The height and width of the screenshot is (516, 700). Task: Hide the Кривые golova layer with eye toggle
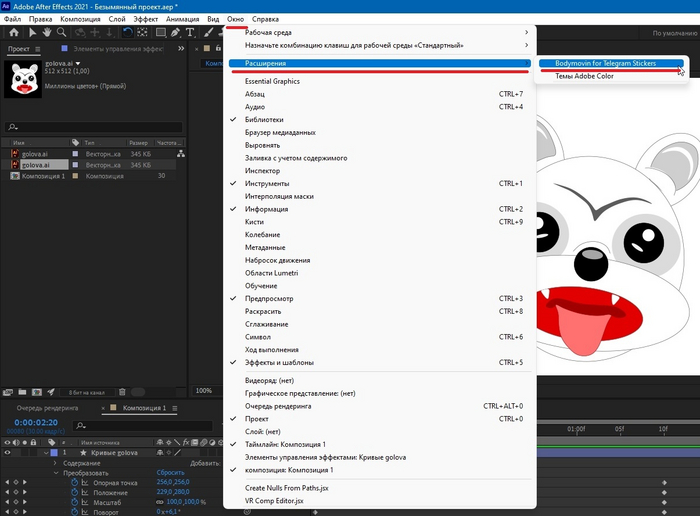click(7, 453)
